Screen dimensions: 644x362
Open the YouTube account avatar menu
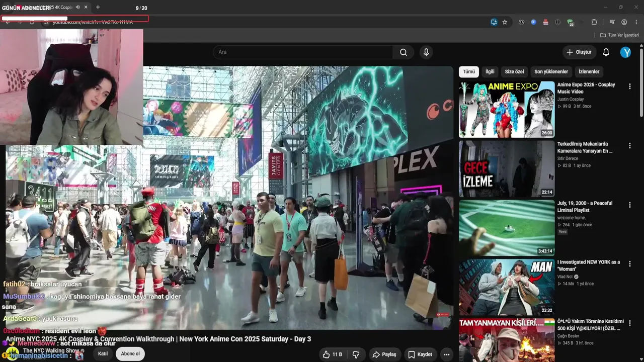click(x=625, y=52)
